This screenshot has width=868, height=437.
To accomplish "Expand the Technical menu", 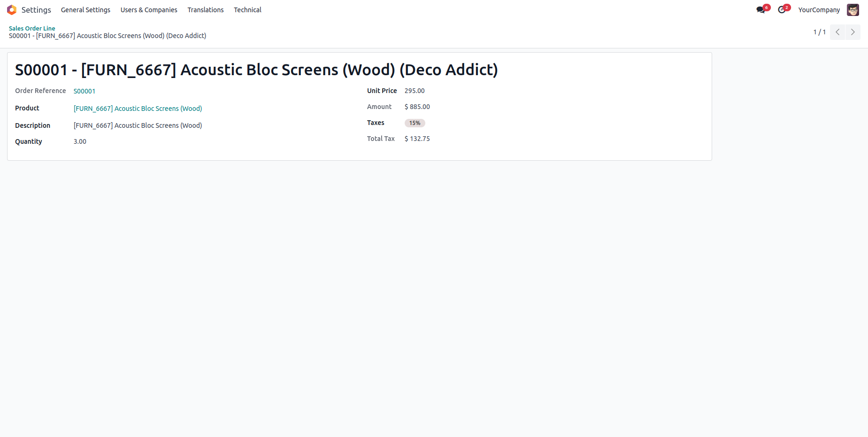I will pos(247,10).
